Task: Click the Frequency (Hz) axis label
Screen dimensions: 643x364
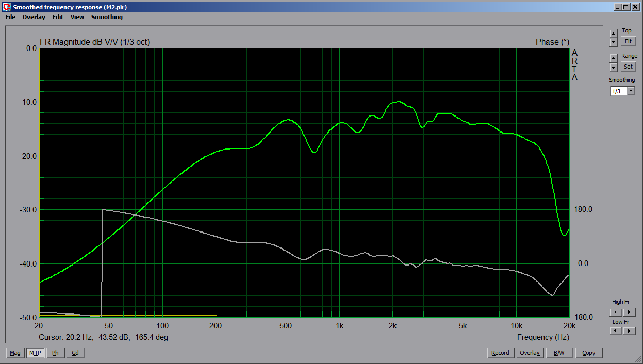Action: coord(543,337)
